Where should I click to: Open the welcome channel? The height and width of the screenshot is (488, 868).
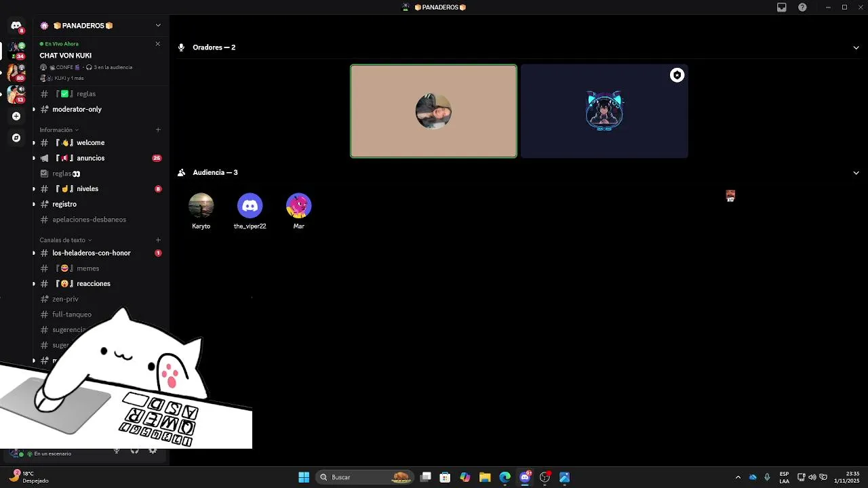(x=100, y=142)
